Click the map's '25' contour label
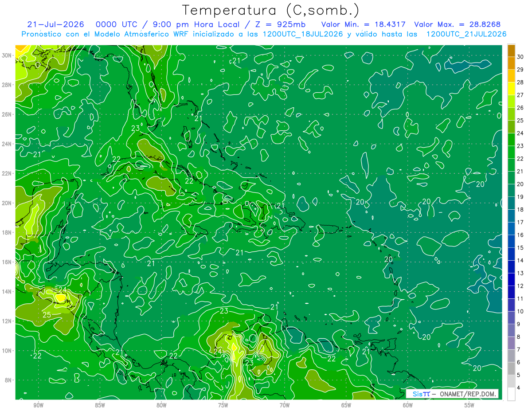This screenshot has width=532, height=411. [47, 315]
